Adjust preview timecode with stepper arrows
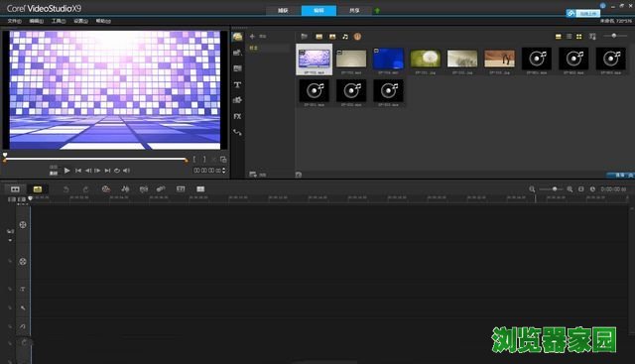The height and width of the screenshot is (364, 635). [224, 171]
